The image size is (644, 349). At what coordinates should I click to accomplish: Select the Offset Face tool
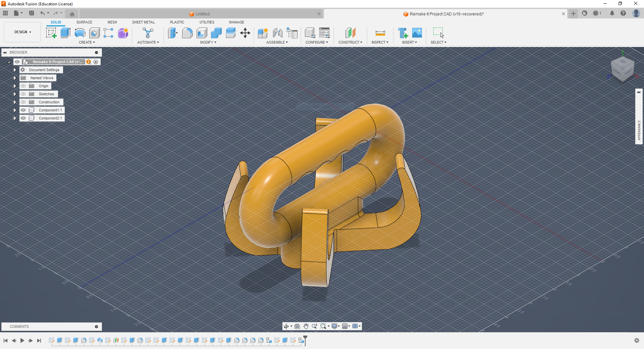point(230,33)
